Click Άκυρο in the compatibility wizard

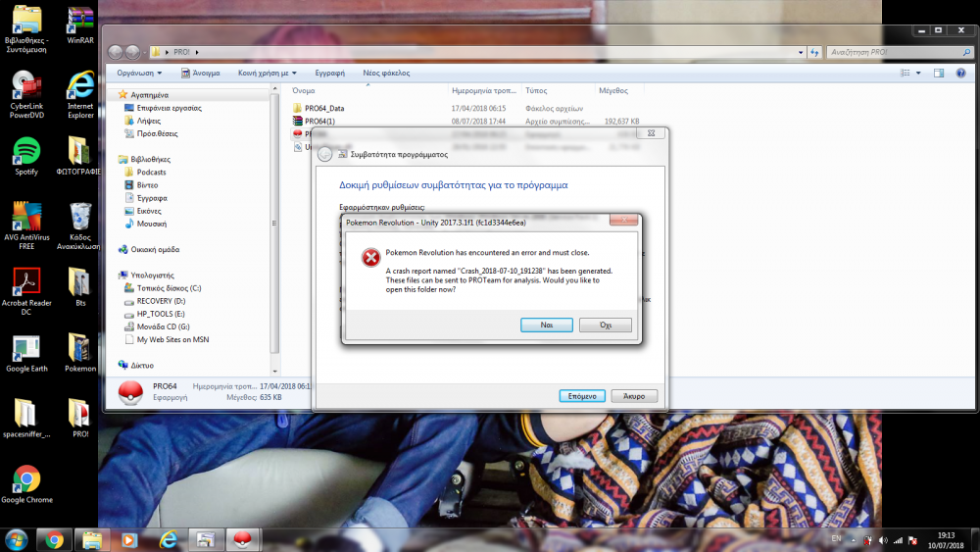pyautogui.click(x=634, y=396)
